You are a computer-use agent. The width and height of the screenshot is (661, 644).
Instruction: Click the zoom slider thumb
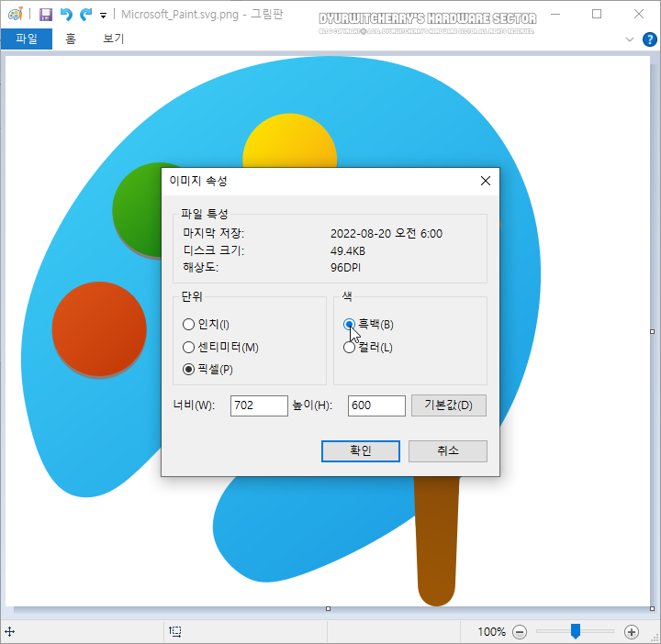pos(575,631)
